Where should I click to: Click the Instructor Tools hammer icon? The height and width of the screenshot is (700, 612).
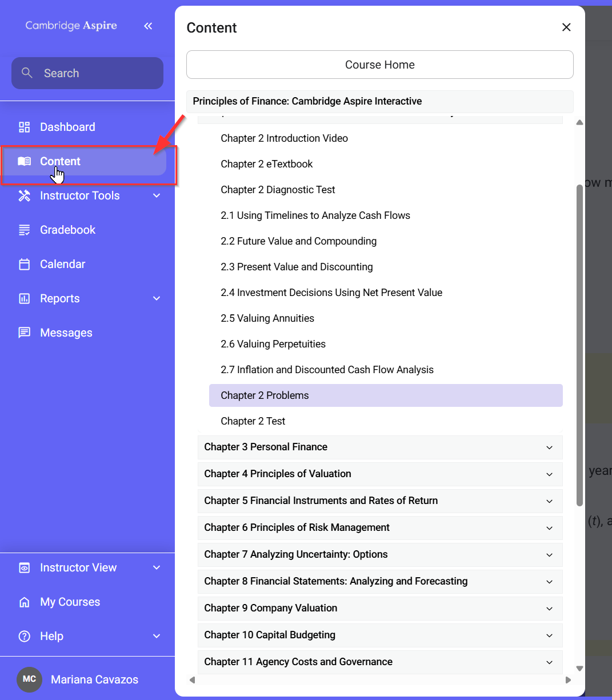coord(24,195)
